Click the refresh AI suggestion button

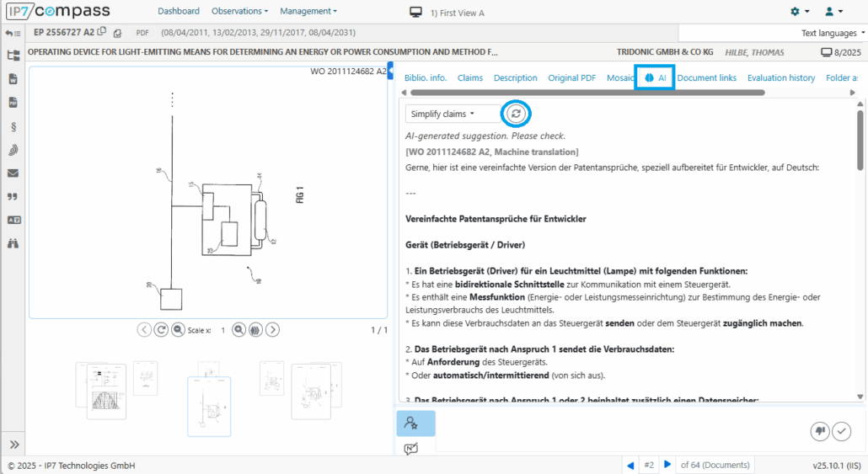516,114
